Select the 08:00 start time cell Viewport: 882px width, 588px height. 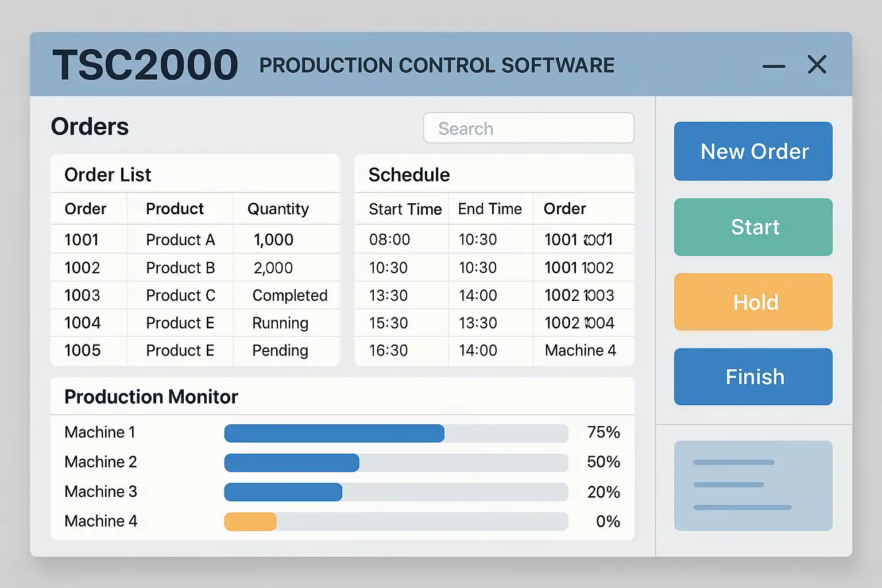389,239
